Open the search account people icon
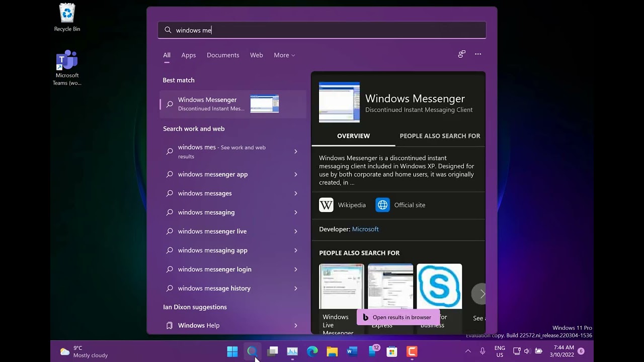Screen dimensions: 644x362 462,54
